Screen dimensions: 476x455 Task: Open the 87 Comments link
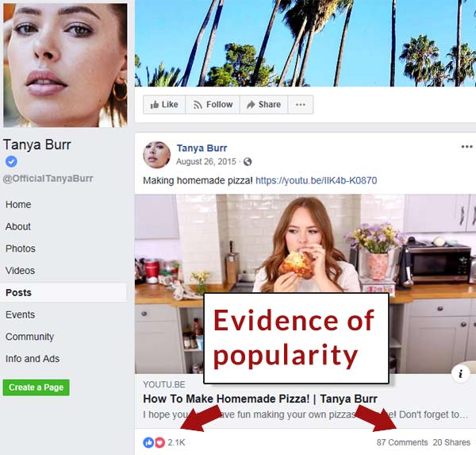(x=402, y=442)
